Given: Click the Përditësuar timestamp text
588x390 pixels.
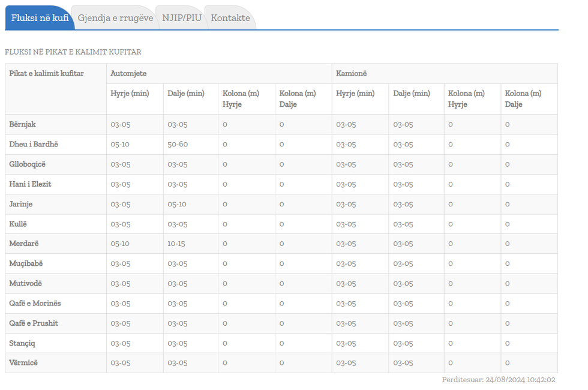Looking at the screenshot, I should point(498,380).
